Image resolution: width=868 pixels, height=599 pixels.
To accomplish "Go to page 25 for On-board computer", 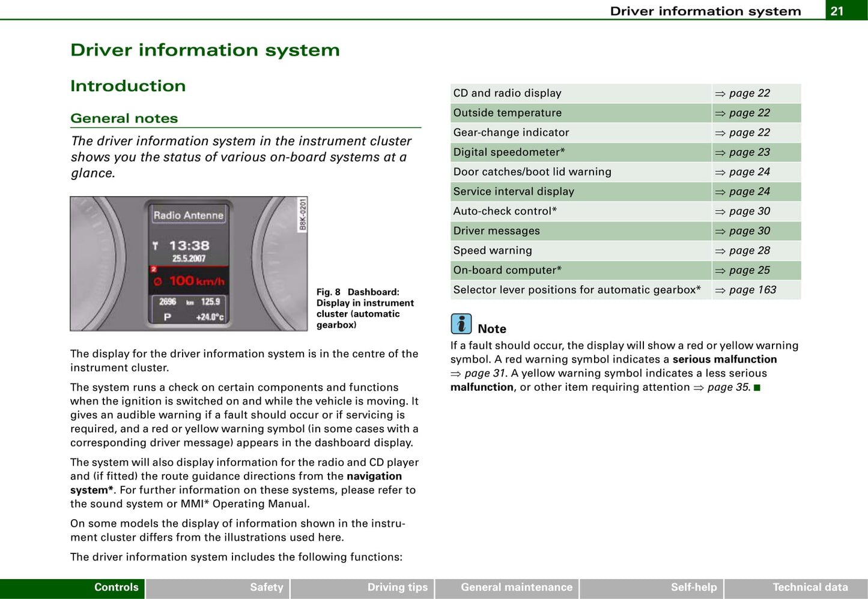I will click(748, 271).
